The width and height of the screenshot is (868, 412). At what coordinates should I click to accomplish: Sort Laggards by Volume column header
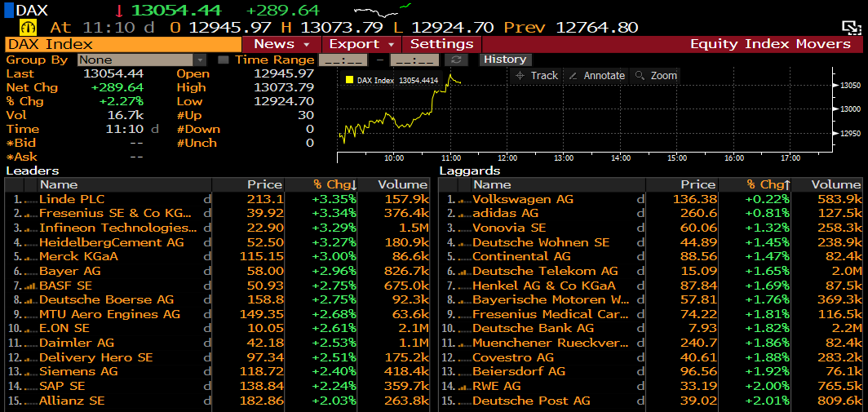(836, 184)
